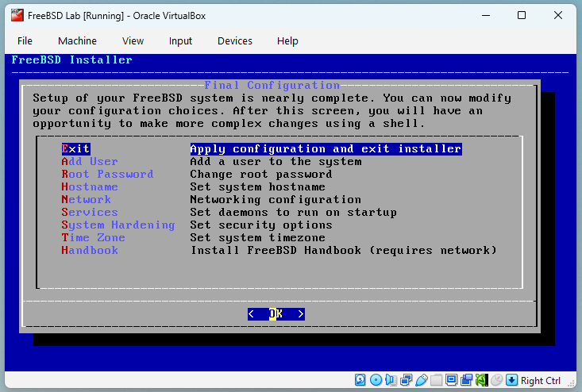Image resolution: width=582 pixels, height=392 pixels.
Task: Click 'Set system hostname' description
Action: [x=257, y=186]
